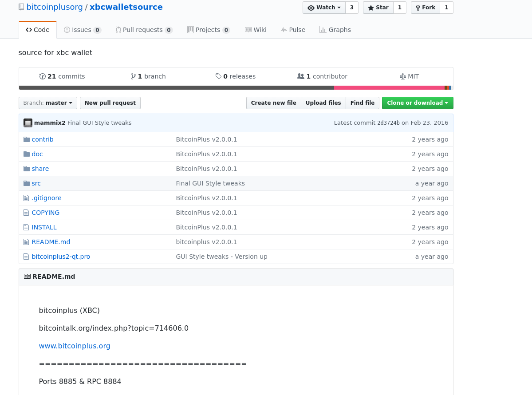Open the bitcoinplus2-qt.pro file link
532x395 pixels.
click(61, 256)
